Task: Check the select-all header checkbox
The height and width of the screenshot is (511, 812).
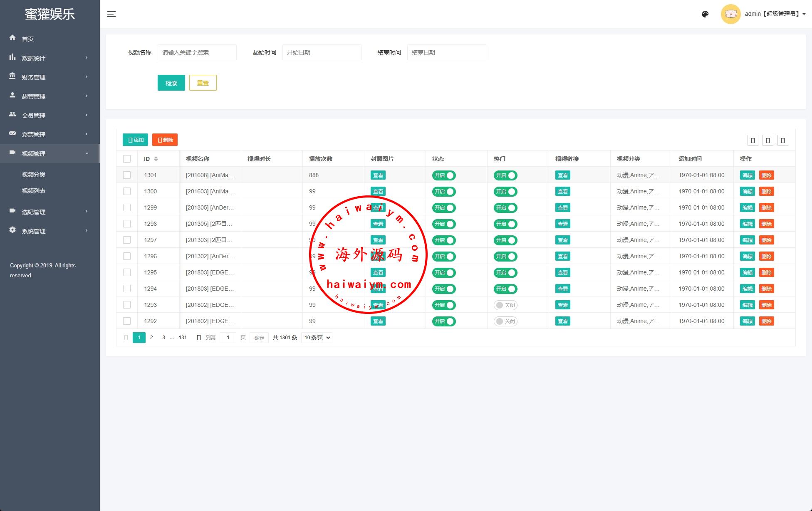Action: [127, 159]
